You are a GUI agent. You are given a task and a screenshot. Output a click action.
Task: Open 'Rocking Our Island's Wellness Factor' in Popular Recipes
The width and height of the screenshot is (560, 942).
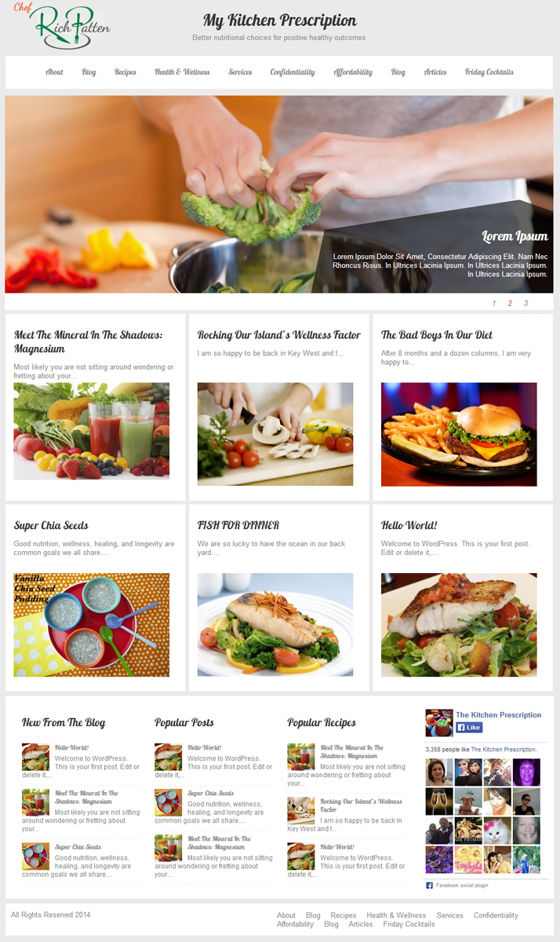(351, 805)
